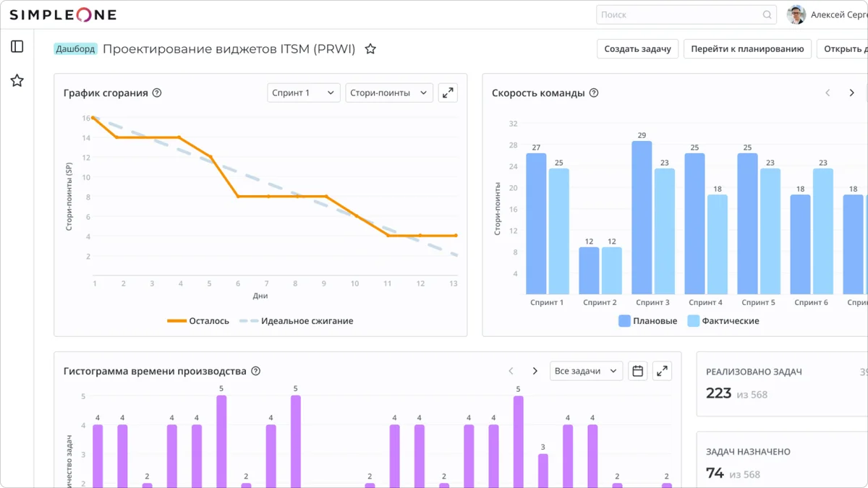This screenshot has height=488, width=868.
Task: Show help for Гистограмма времени производства
Action: pyautogui.click(x=255, y=371)
